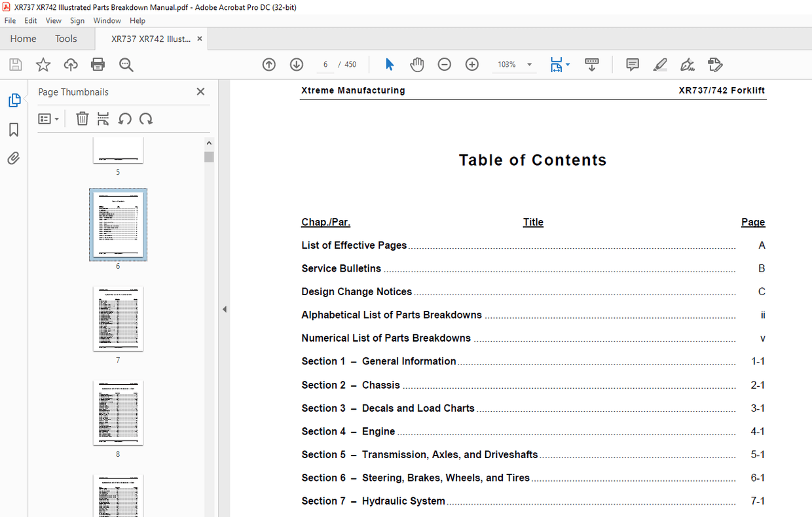Click the page number input field
812x517 pixels.
click(325, 64)
